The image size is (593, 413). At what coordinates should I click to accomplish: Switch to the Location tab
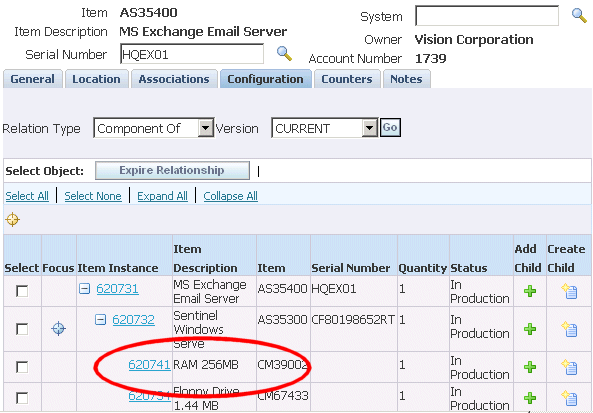coord(96,79)
